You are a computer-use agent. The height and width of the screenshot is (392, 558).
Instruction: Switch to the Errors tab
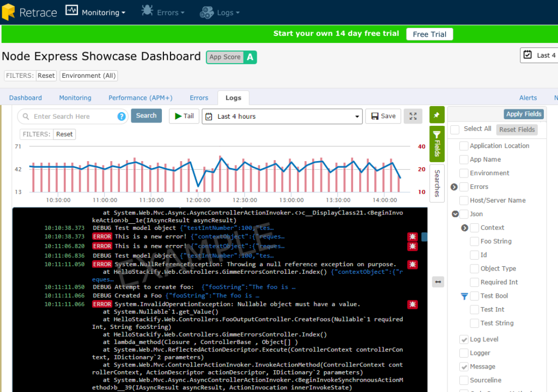click(x=199, y=98)
